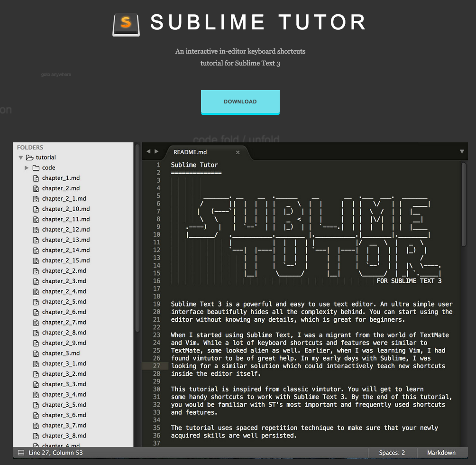
Task: Open chapter_3_8.md in the sidebar
Action: pyautogui.click(x=64, y=436)
